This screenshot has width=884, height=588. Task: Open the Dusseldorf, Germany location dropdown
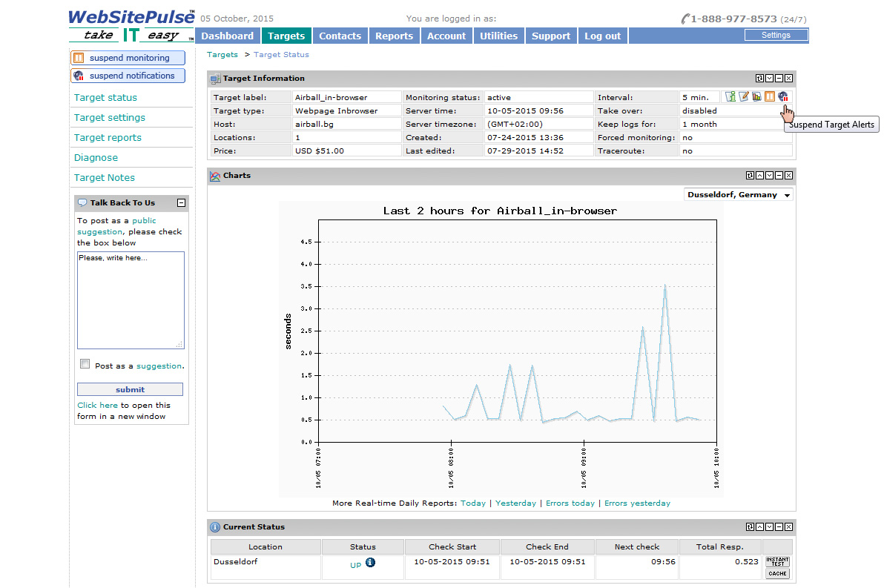(x=739, y=194)
